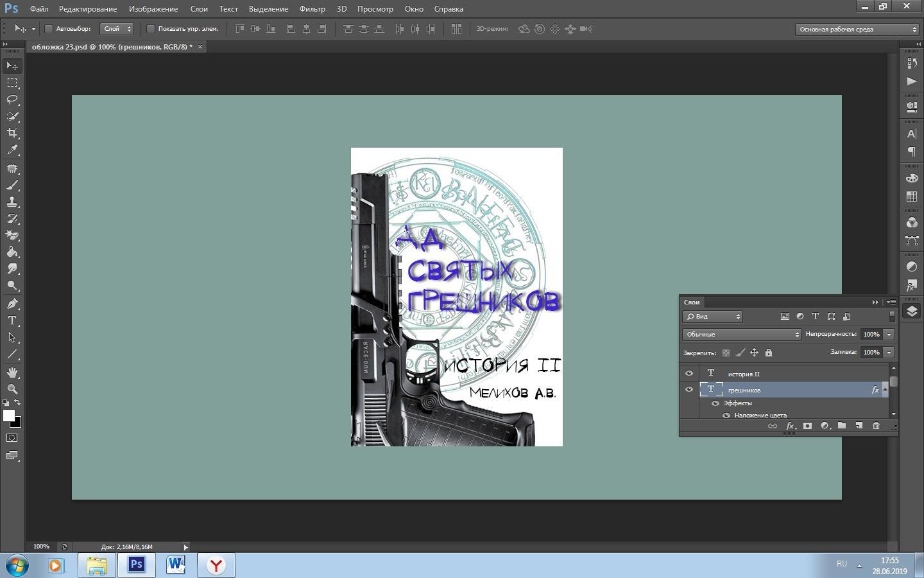Open the Фильтр menu
The image size is (924, 578).
312,9
